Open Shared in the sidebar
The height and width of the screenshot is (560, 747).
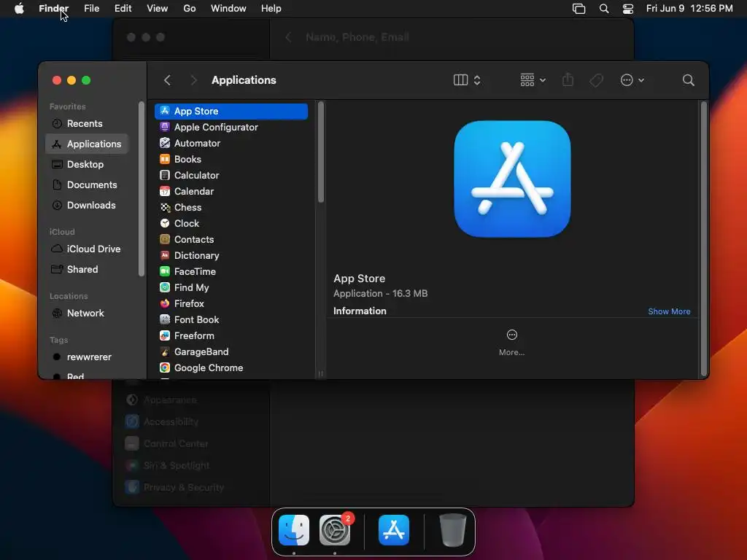point(88,270)
